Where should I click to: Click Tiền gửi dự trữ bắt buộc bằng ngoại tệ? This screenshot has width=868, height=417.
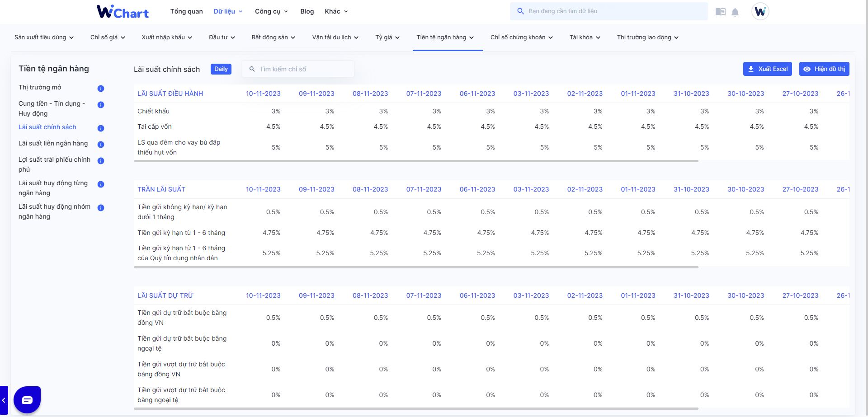(x=182, y=343)
